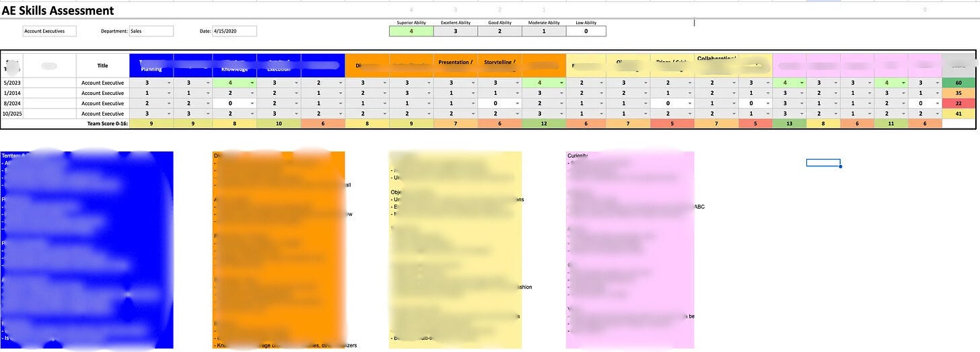Click the date cell 1/2014
The image size is (980, 352).
click(12, 93)
